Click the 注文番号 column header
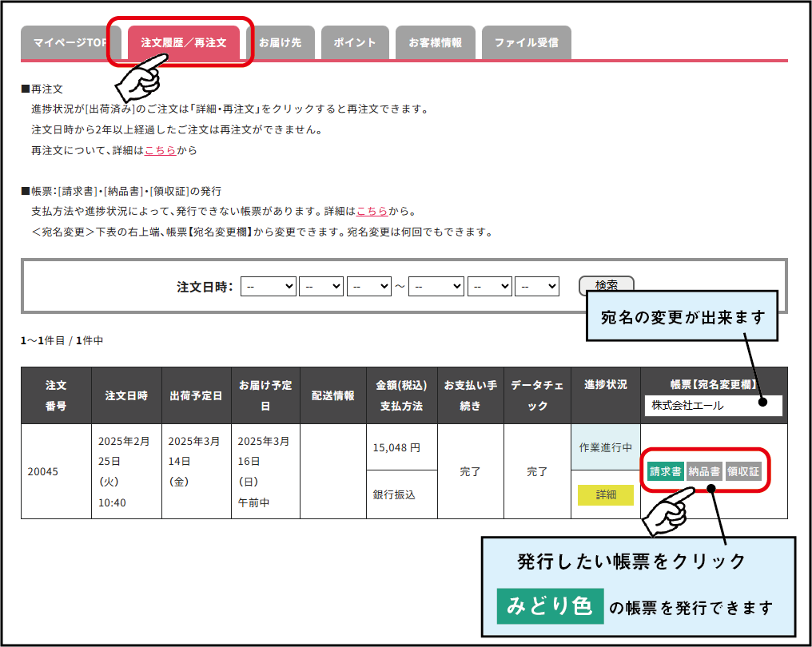Screen dimensions: 812x647 [x=56, y=396]
